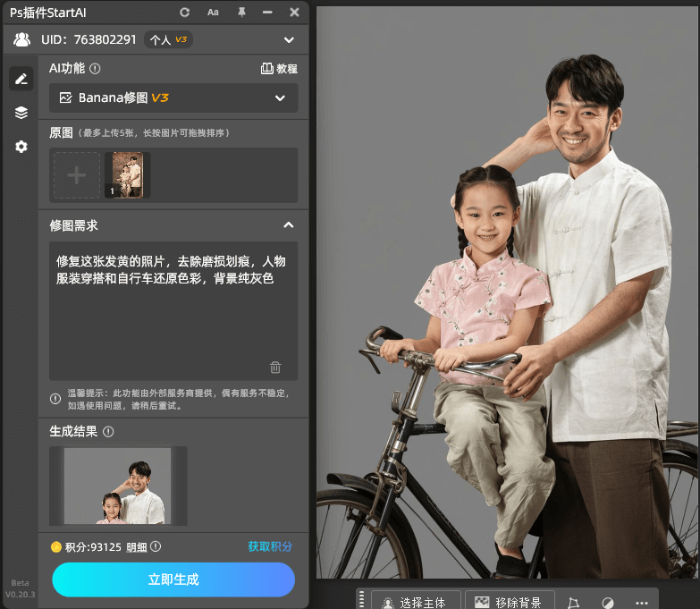Viewport: 700px width, 609px height.
Task: Expand the account dropdown chevron next to UID
Action: [x=289, y=39]
